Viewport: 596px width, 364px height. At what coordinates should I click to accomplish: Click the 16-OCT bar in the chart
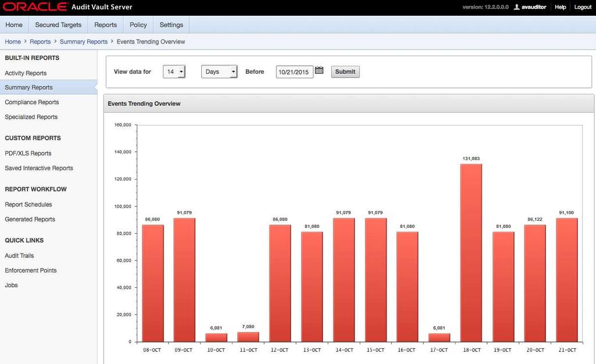coord(407,287)
